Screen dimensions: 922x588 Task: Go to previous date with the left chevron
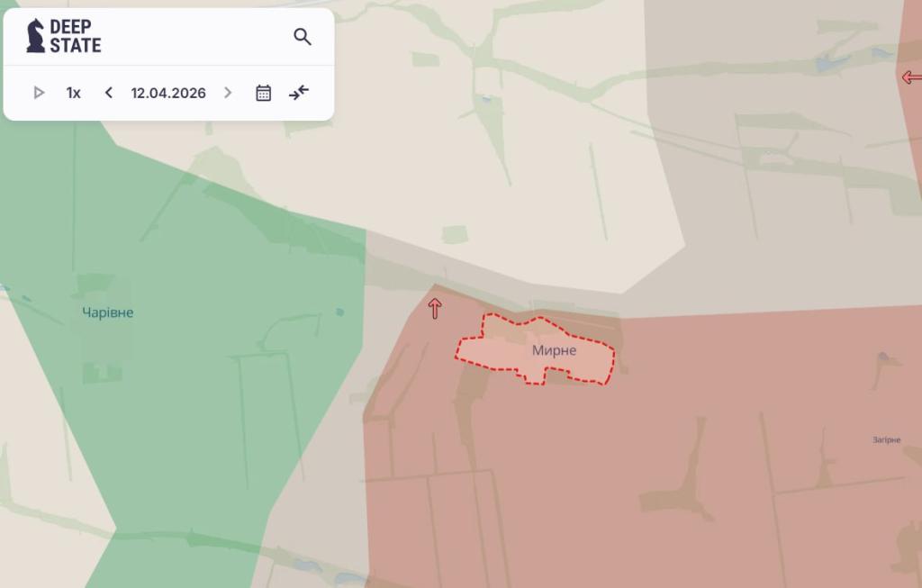[x=109, y=93]
